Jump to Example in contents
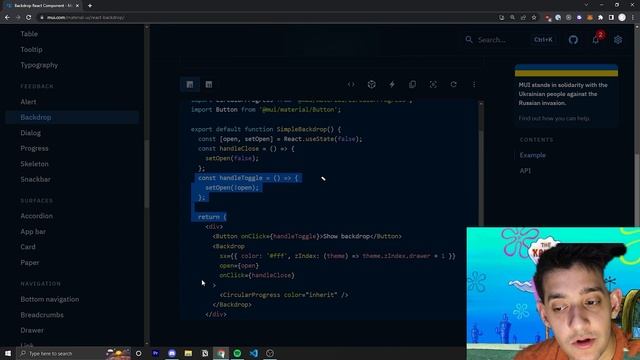The height and width of the screenshot is (360, 640). [x=532, y=155]
